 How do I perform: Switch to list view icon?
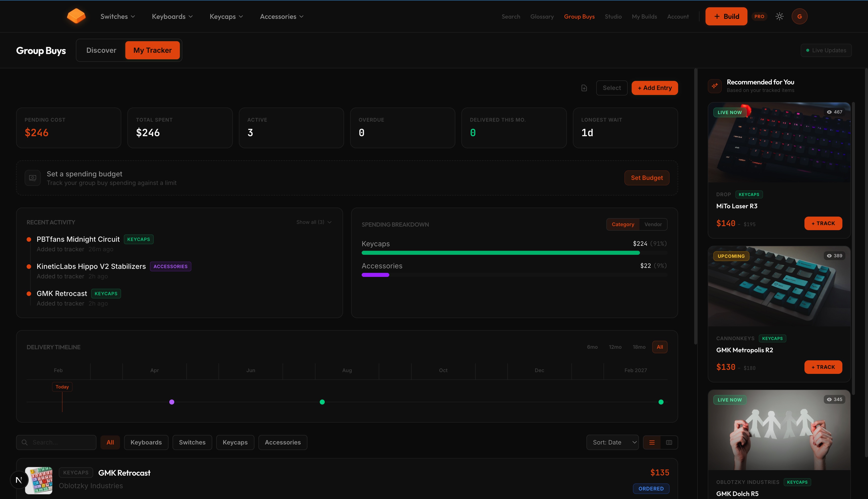tap(652, 442)
